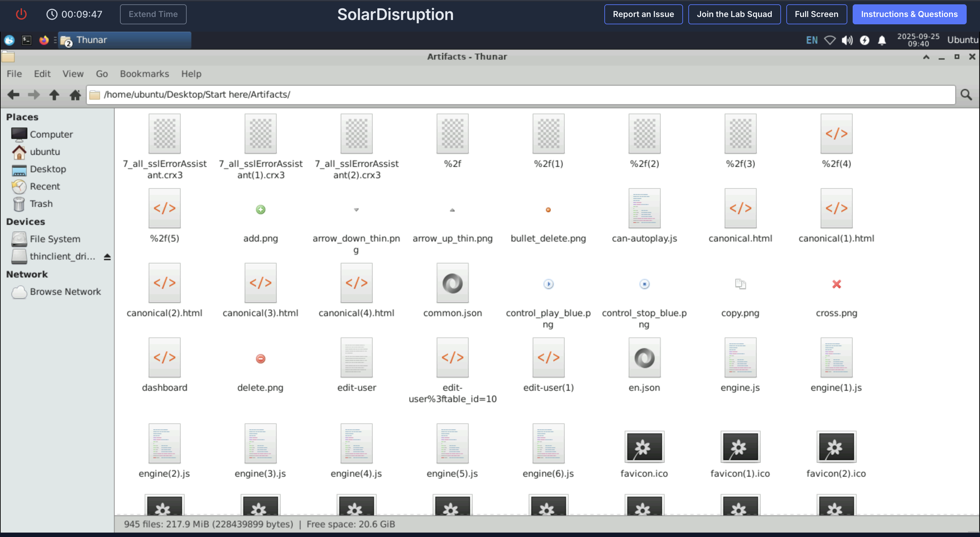Click the Home folder toolbar icon
Screen dimensions: 980x537
pos(75,94)
